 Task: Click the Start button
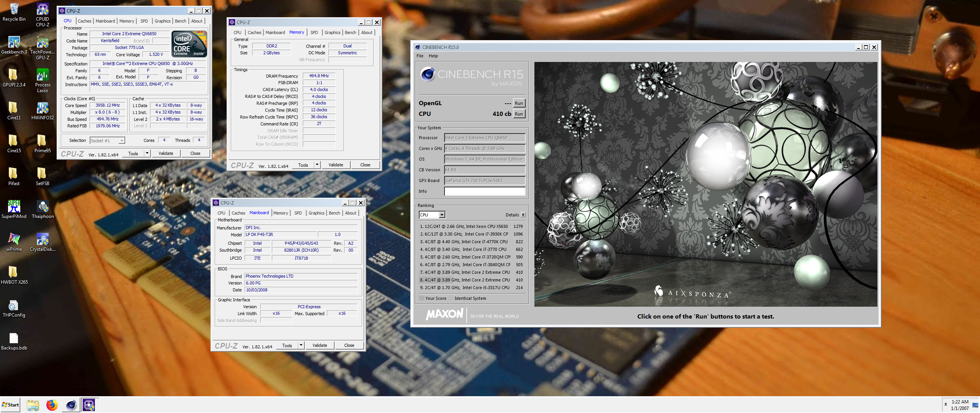tap(10, 405)
